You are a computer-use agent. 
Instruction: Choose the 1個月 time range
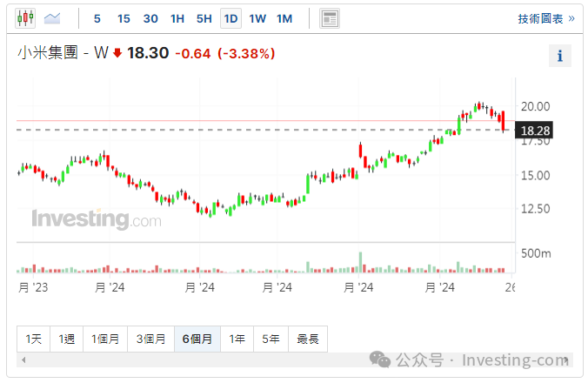pos(105,339)
